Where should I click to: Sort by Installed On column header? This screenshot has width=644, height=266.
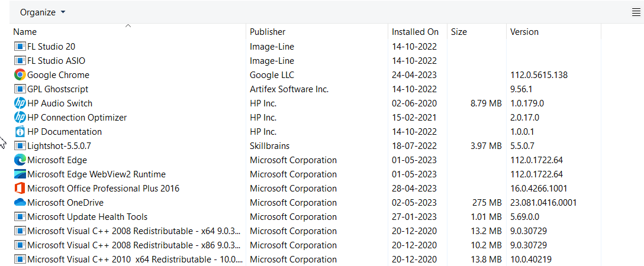pyautogui.click(x=415, y=32)
